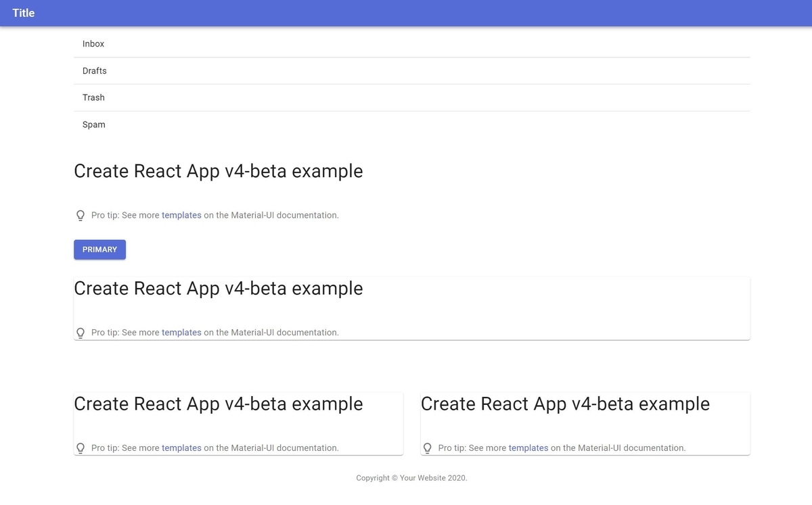Click the lightbulb icon in the full-width card
This screenshot has height=505, width=812.
[81, 333]
